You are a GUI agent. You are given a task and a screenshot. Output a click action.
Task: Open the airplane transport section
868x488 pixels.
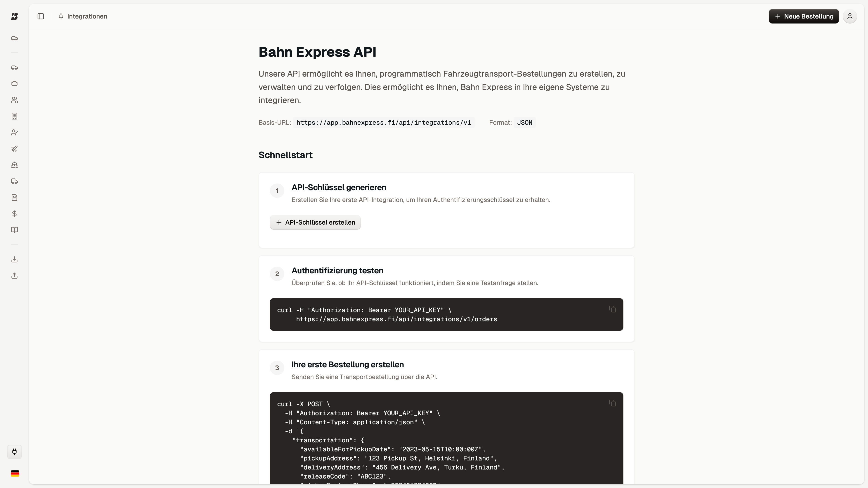[x=14, y=148]
